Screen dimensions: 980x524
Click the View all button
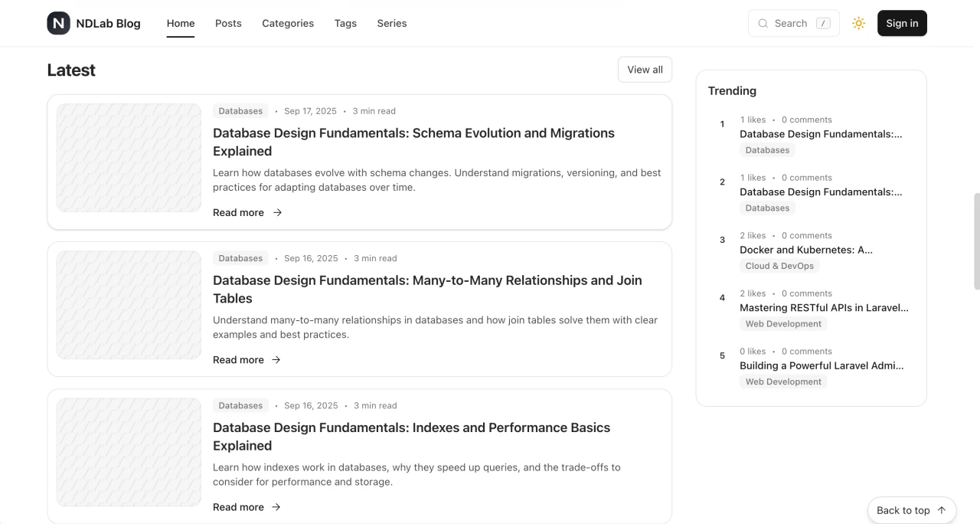coord(645,69)
